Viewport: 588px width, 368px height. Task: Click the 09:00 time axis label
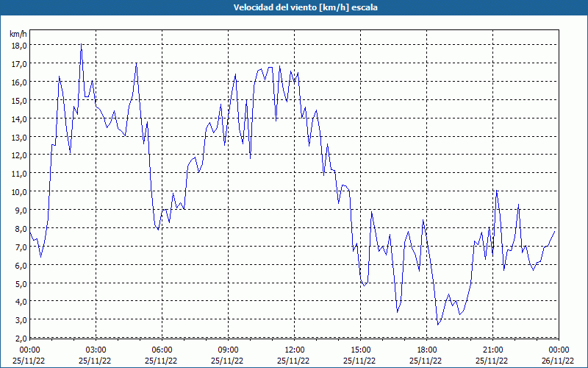(229, 350)
